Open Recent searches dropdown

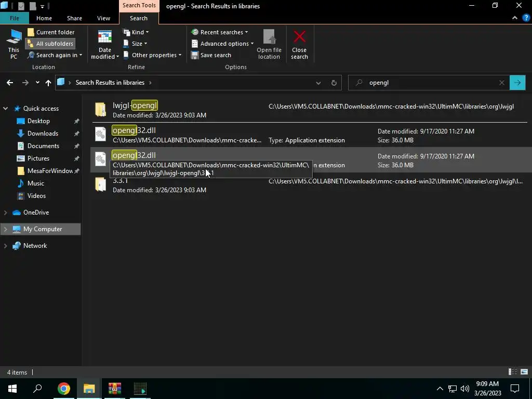click(x=220, y=32)
